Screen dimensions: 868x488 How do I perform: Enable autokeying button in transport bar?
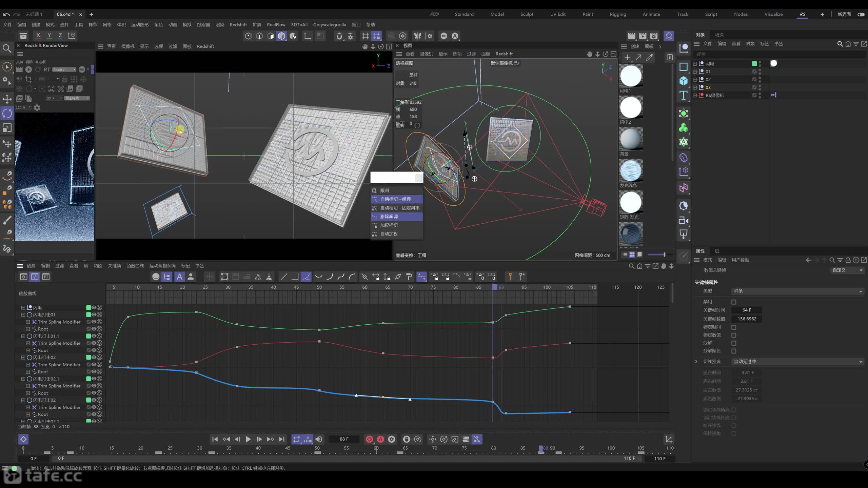pyautogui.click(x=380, y=439)
